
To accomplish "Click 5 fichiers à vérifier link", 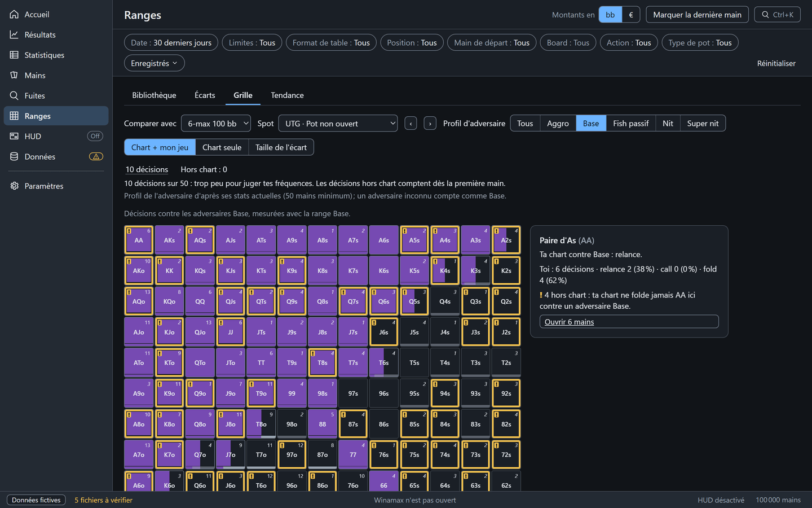I will pos(103,500).
